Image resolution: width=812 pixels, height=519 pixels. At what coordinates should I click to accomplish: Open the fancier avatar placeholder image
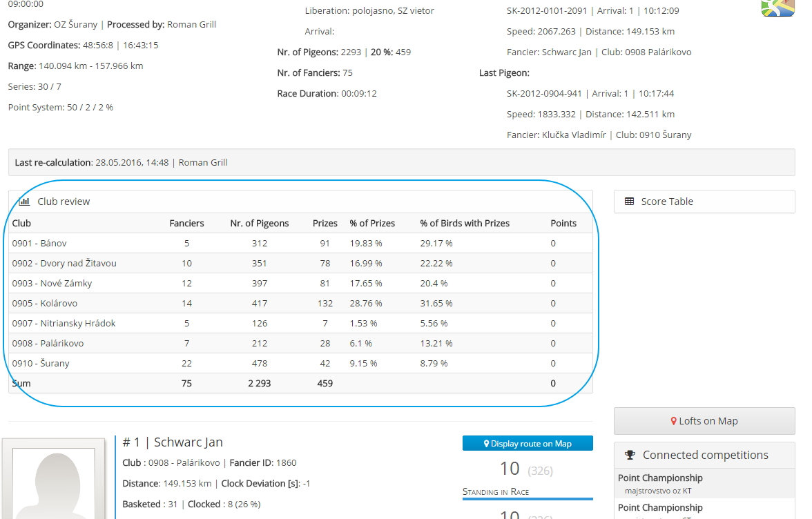[53, 481]
